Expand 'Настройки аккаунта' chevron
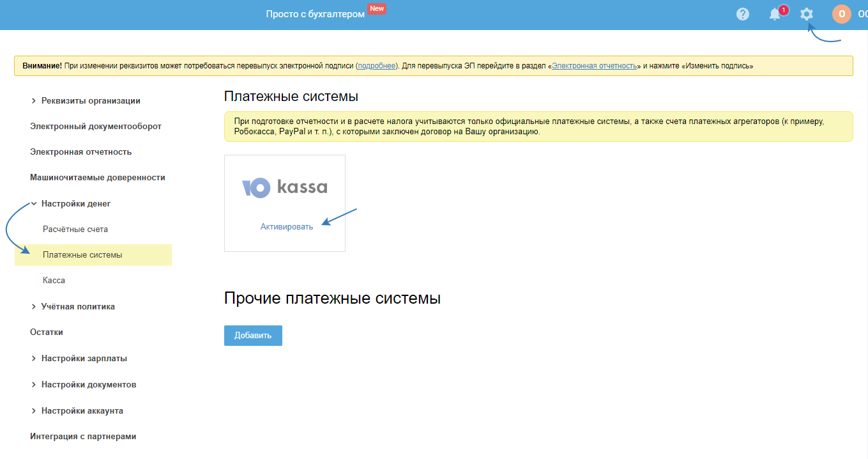Image resolution: width=868 pixels, height=459 pixels. (x=33, y=410)
